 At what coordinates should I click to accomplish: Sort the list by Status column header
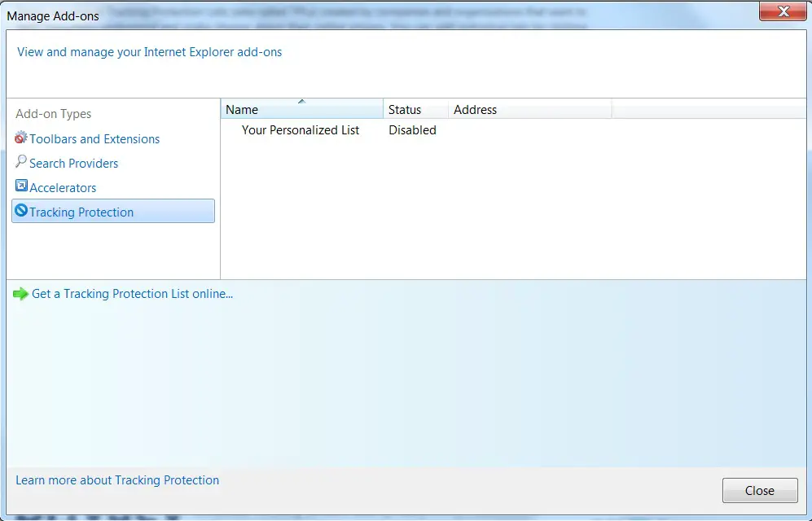coord(416,110)
